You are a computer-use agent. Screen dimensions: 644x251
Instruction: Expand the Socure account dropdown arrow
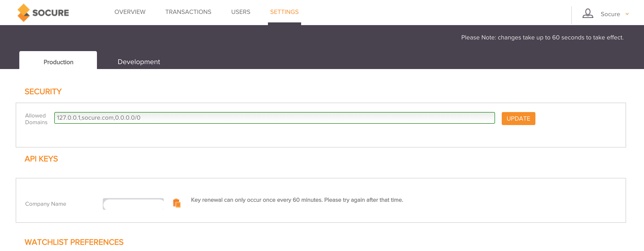(x=627, y=14)
